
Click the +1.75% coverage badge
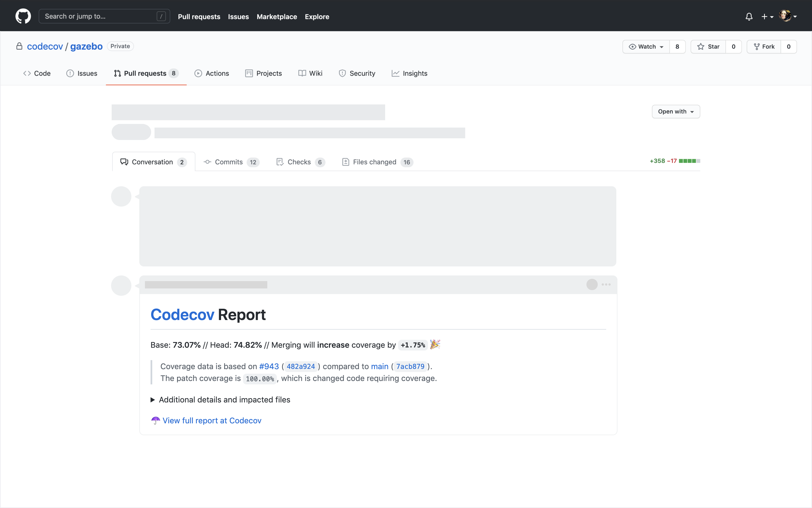[413, 345]
